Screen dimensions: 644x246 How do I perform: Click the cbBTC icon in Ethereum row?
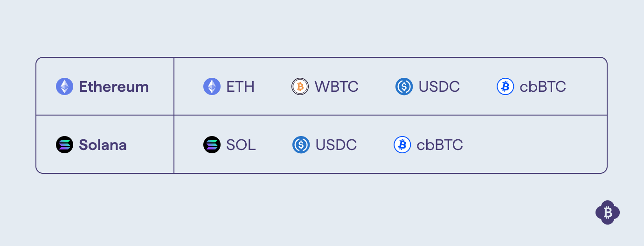tap(506, 87)
